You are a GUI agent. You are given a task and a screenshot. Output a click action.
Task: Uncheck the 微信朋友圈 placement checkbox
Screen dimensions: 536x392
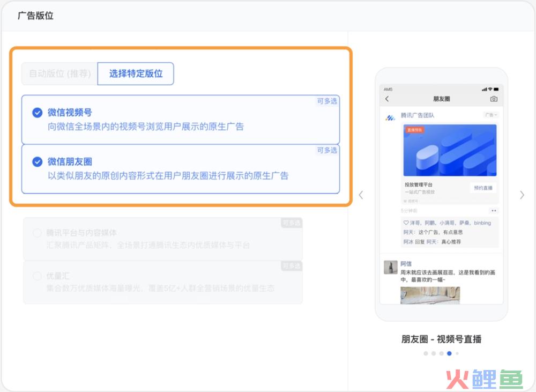point(37,161)
